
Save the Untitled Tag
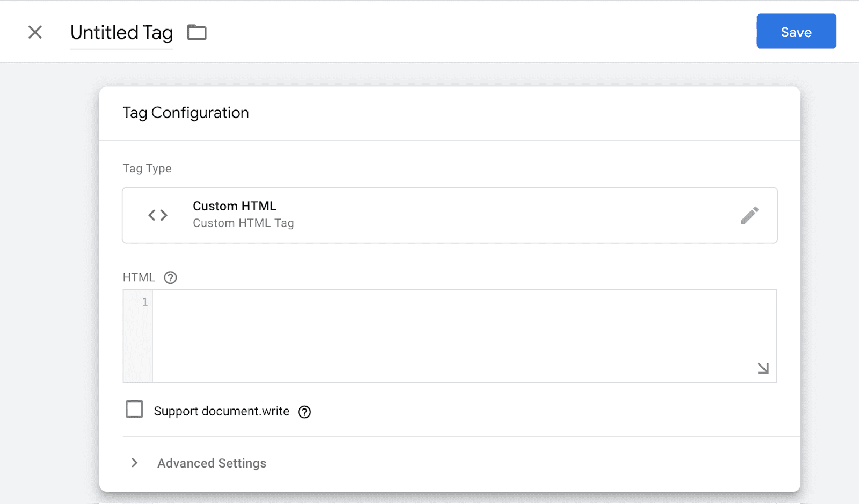click(796, 31)
